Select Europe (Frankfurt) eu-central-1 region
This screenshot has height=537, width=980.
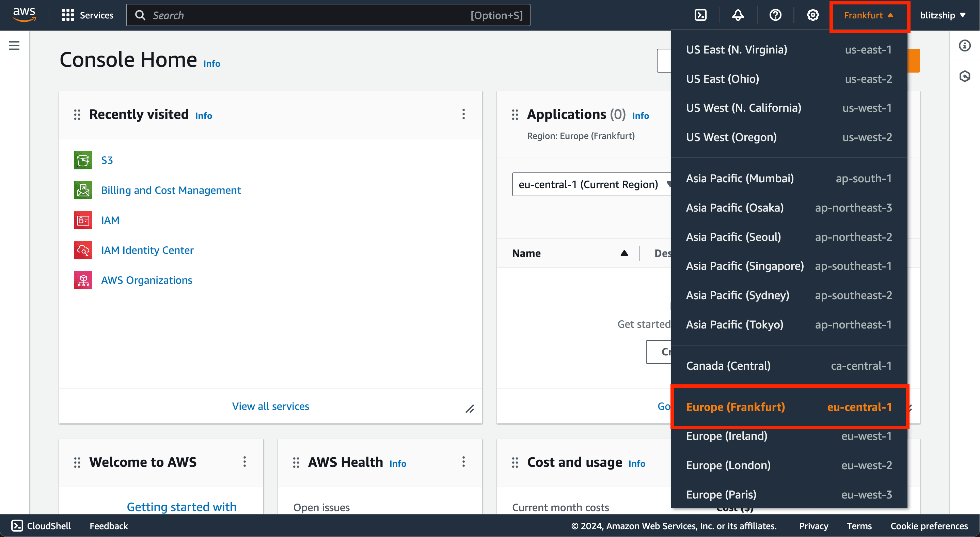point(789,407)
